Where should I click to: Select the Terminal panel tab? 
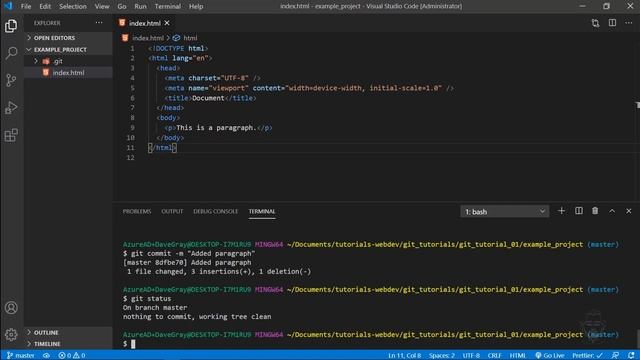tap(262, 211)
